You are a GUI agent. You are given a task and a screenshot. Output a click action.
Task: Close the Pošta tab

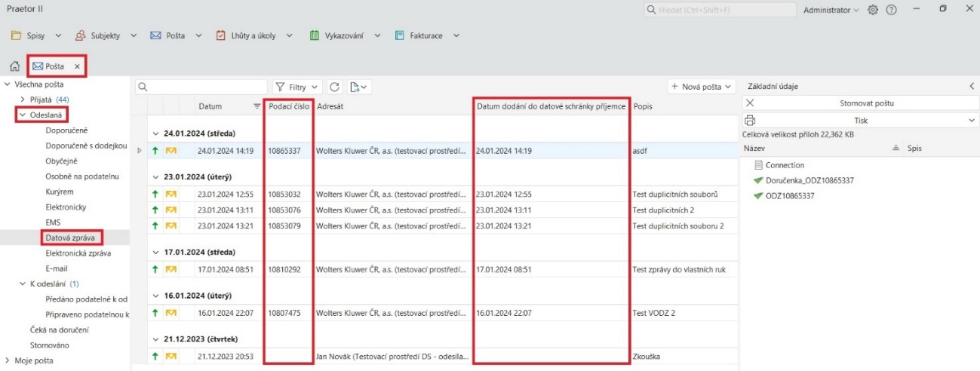tap(77, 66)
